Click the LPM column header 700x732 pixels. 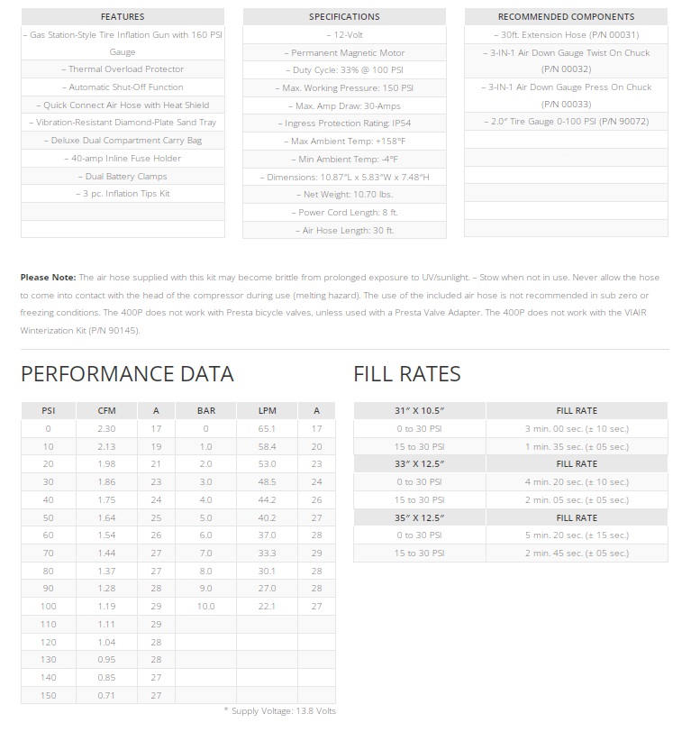point(267,410)
